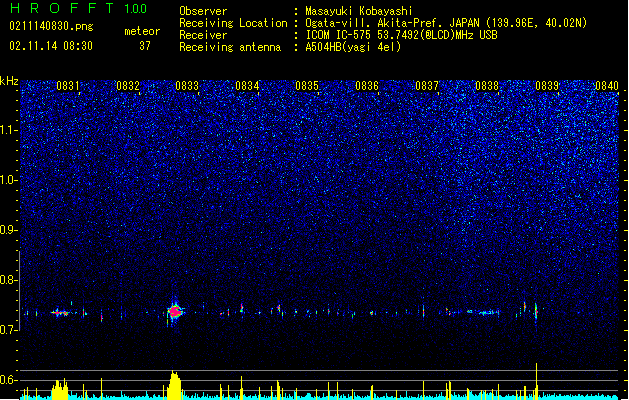Click the 0838 time marker
Screen dimensions: 629x400
[487, 86]
